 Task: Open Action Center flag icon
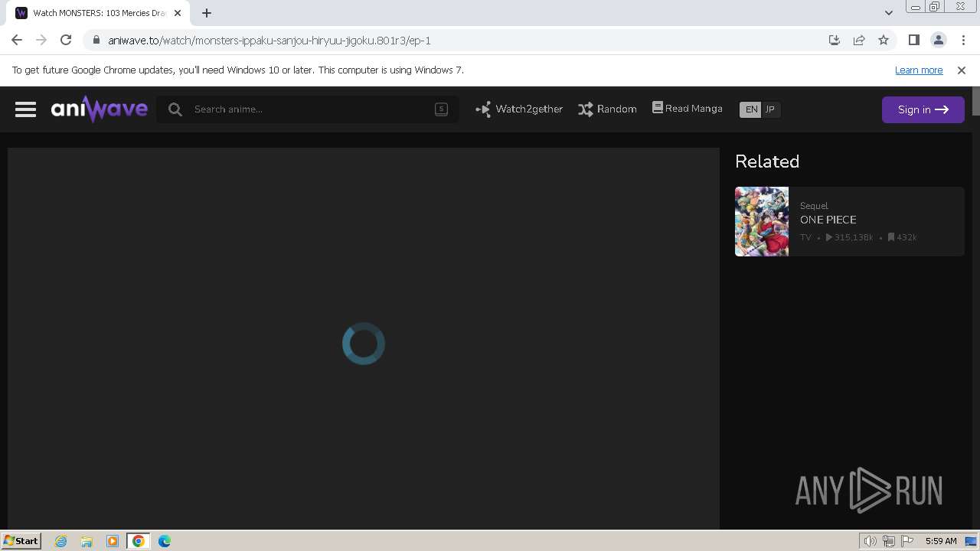point(907,541)
